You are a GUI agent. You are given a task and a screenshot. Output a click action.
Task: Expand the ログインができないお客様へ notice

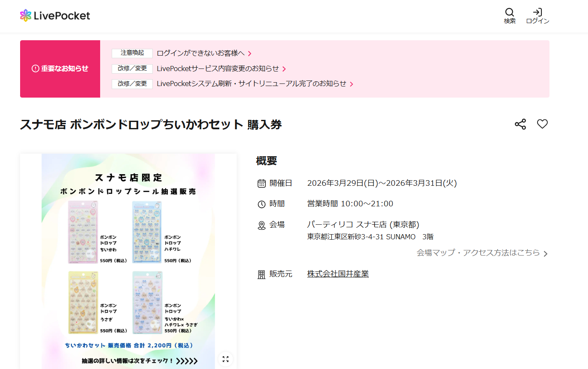[x=202, y=53]
